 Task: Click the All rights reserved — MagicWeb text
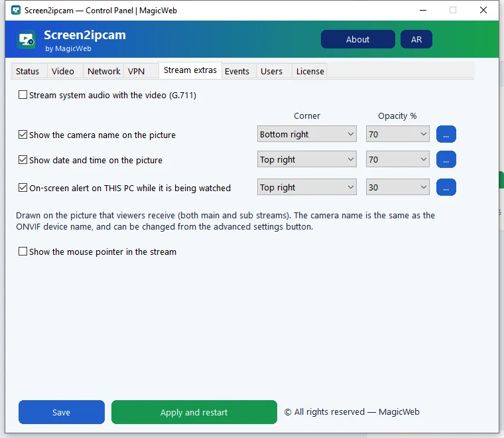[x=352, y=411]
